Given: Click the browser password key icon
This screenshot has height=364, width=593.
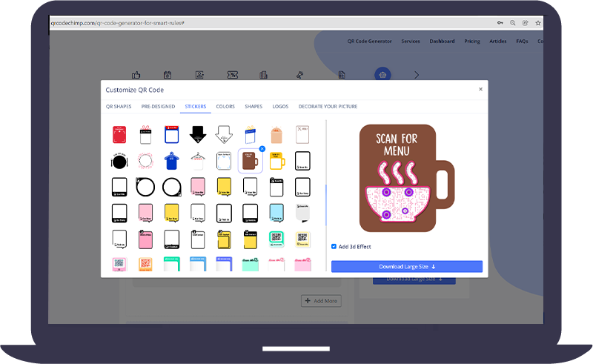Looking at the screenshot, I should (500, 23).
